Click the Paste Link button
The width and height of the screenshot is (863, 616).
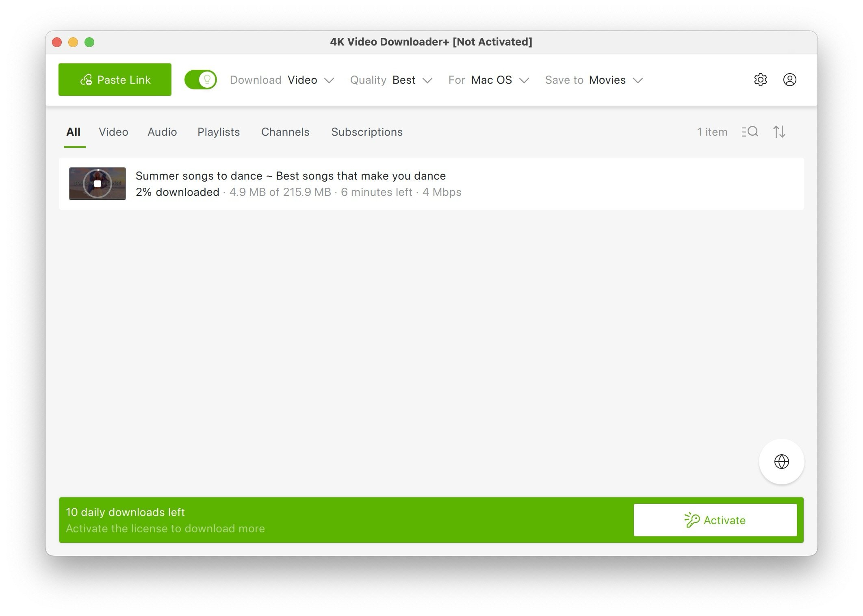point(115,79)
